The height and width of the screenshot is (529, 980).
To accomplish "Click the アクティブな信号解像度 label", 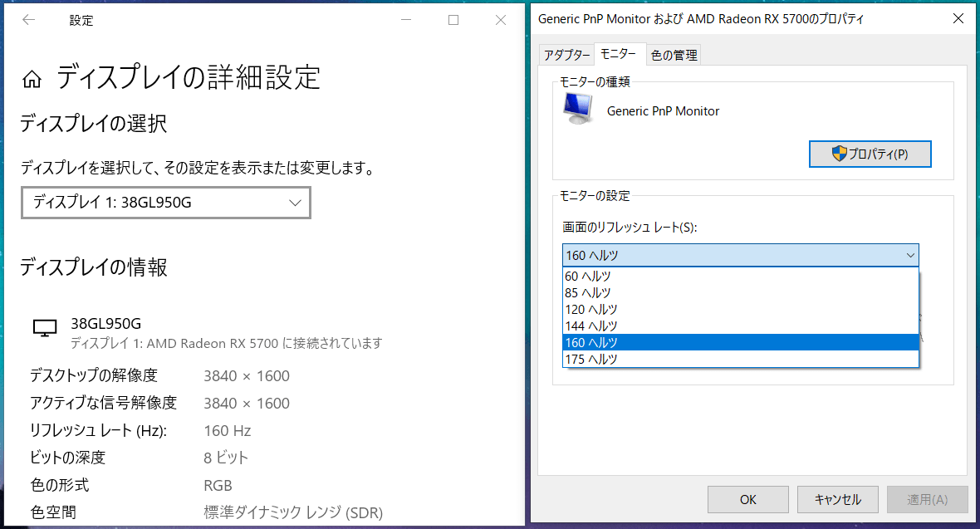I will [103, 404].
